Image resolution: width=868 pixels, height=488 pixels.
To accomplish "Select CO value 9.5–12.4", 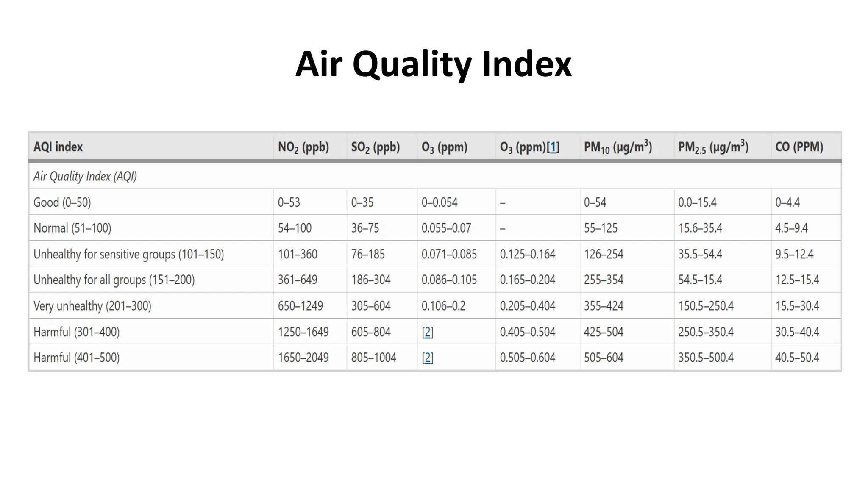I will point(795,254).
